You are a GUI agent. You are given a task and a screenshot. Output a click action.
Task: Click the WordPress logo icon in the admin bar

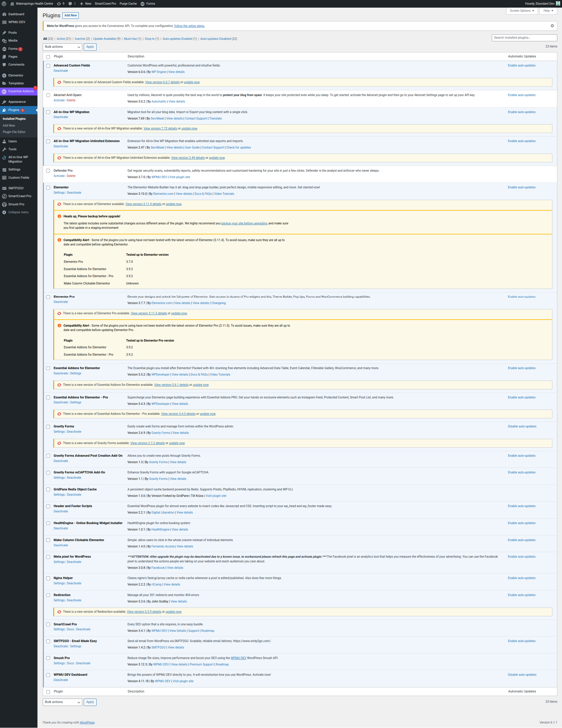(x=4, y=4)
